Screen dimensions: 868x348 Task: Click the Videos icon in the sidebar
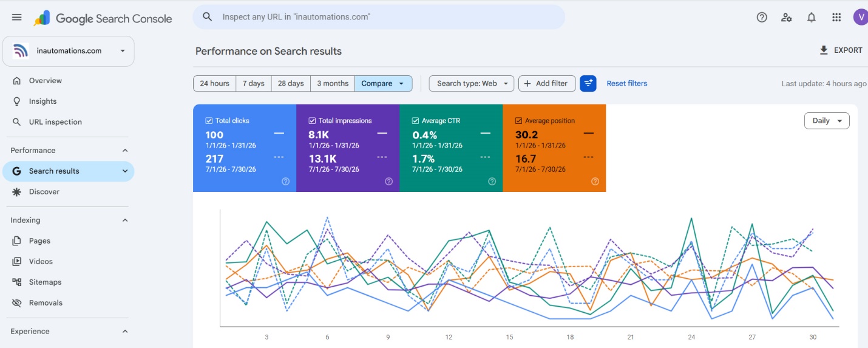point(17,262)
